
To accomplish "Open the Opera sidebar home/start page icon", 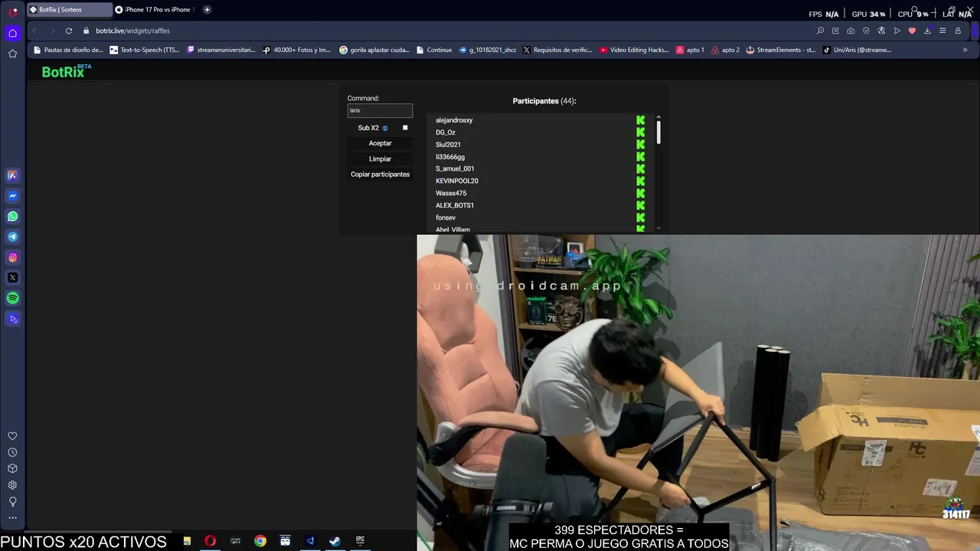I will [x=13, y=33].
